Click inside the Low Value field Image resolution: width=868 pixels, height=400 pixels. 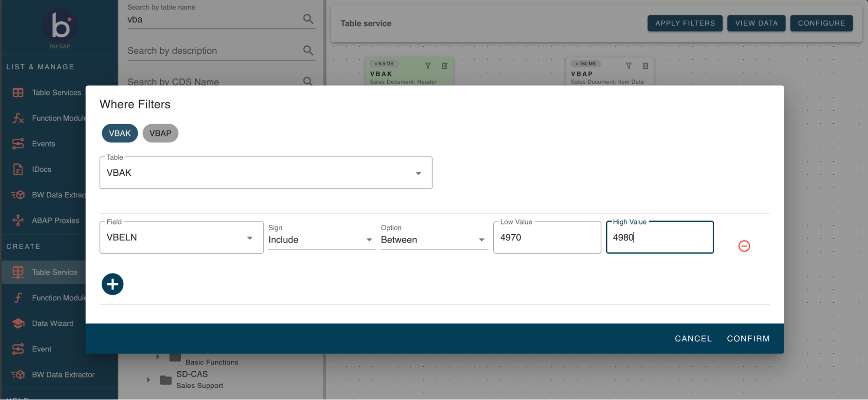click(547, 237)
